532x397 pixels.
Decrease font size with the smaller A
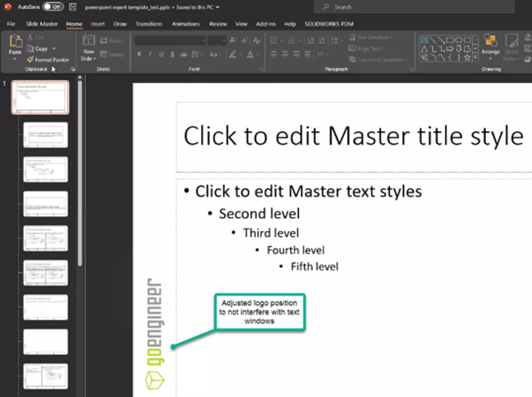tap(244, 41)
